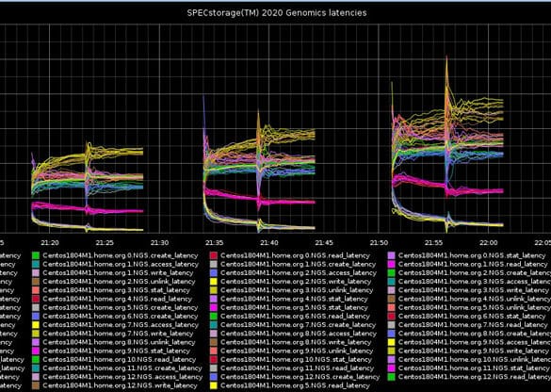
Task: Toggle series 4.NGS.stat_latency in legend
Action: click(x=294, y=299)
